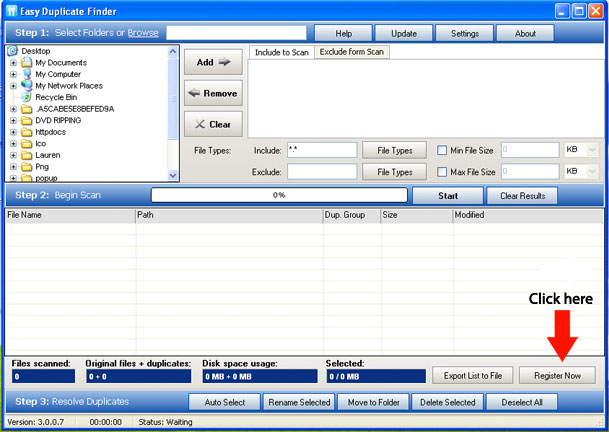Sort results by Dup. Group column

[x=351, y=215]
